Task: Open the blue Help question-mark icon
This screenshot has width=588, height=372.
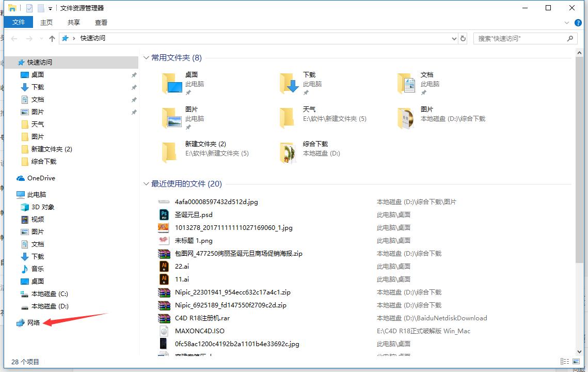Action: [578, 22]
